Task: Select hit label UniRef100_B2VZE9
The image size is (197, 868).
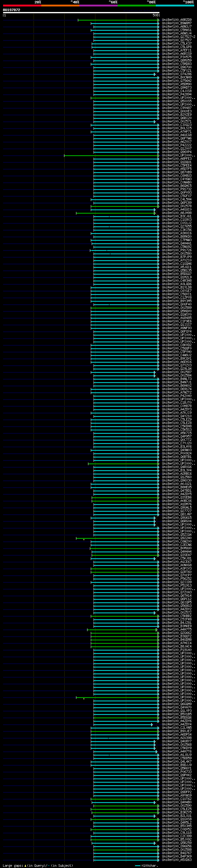Action: pyautogui.click(x=176, y=115)
